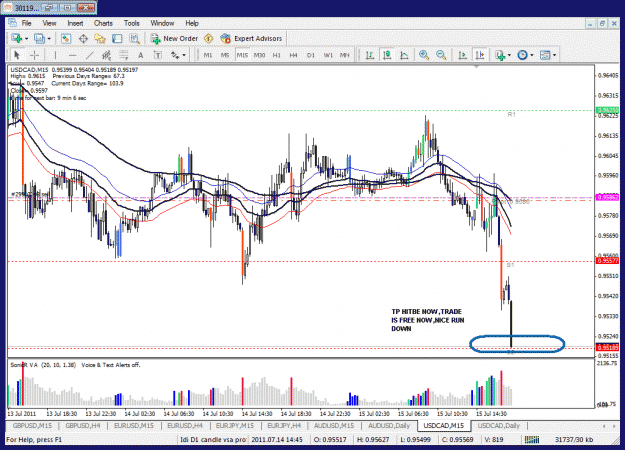Open the Indicators list icon
Screen dimensions: 625x450
pos(500,55)
